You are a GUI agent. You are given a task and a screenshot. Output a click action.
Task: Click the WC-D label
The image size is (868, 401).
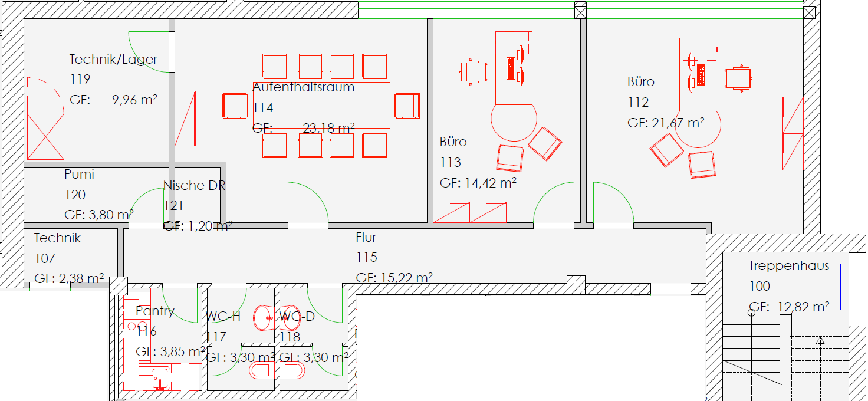[297, 316]
